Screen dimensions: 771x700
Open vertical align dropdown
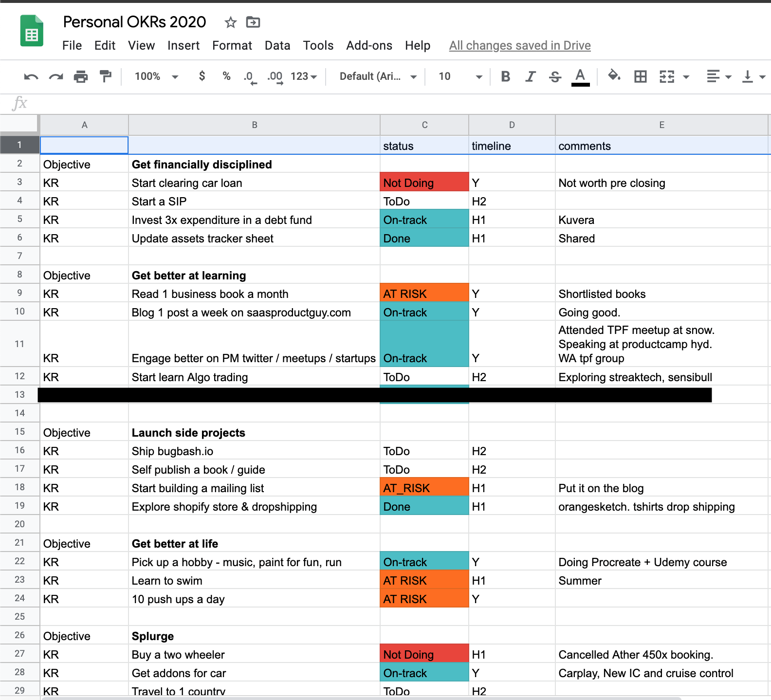753,76
